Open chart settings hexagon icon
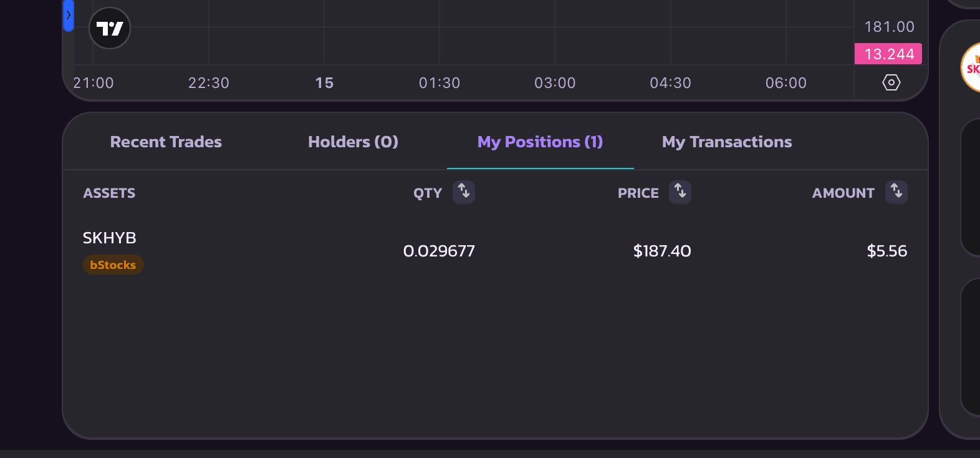 [891, 82]
